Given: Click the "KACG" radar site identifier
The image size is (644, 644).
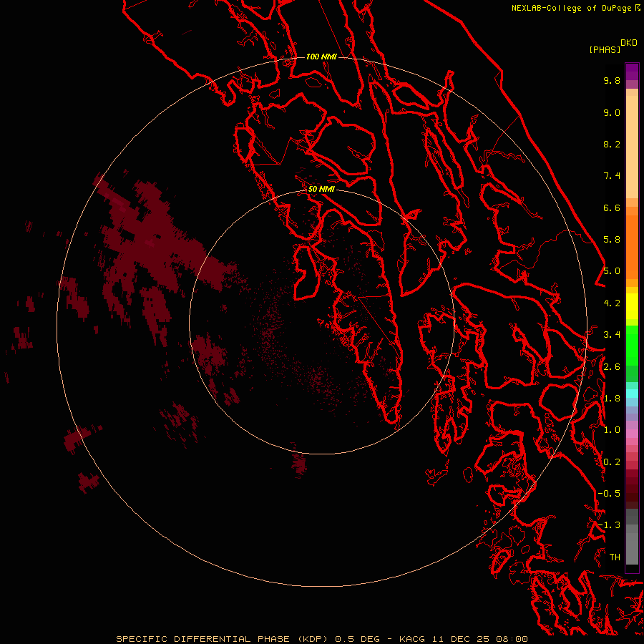Looking at the screenshot, I should [x=413, y=639].
